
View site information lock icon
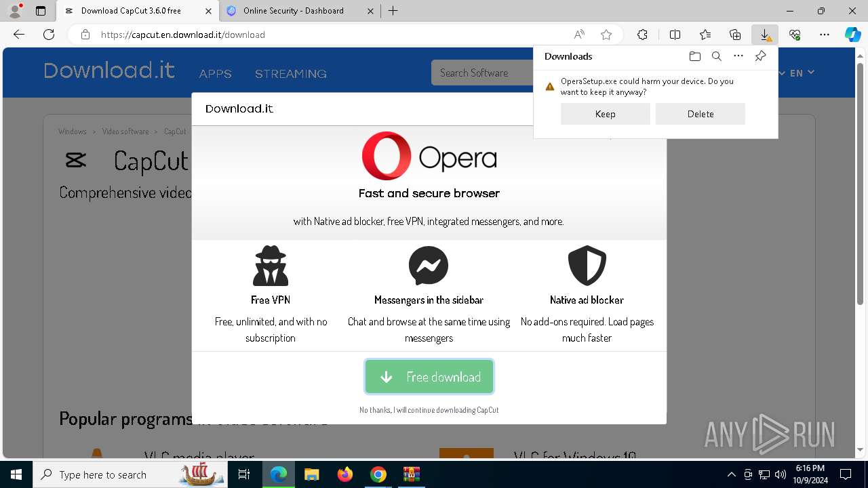(85, 35)
